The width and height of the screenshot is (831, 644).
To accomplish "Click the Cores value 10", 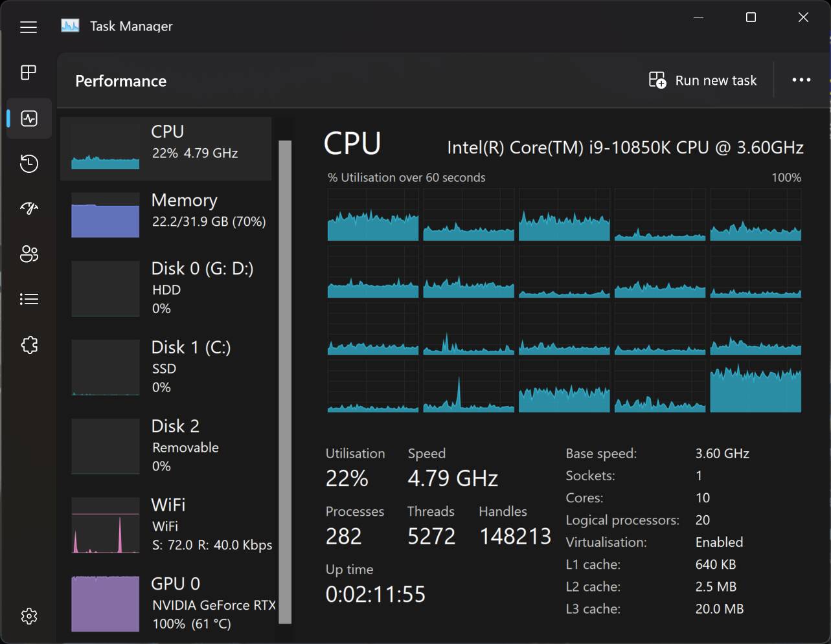I will click(x=703, y=498).
